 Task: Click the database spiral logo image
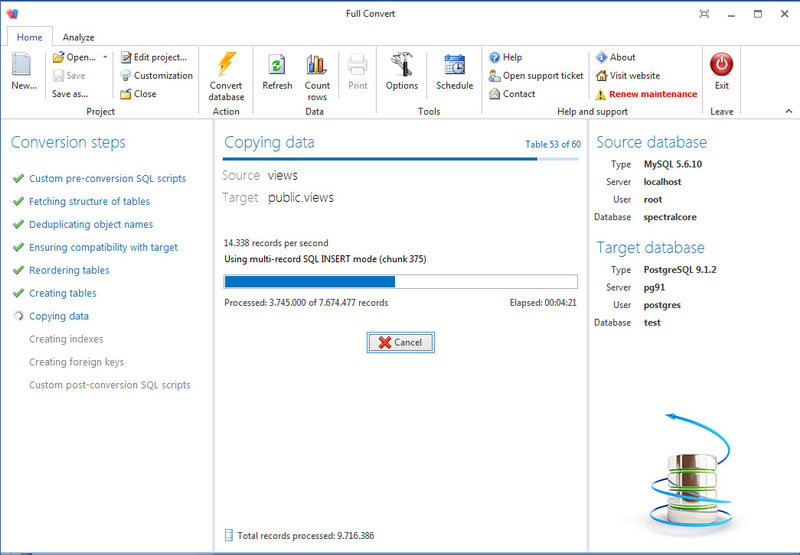point(692,473)
